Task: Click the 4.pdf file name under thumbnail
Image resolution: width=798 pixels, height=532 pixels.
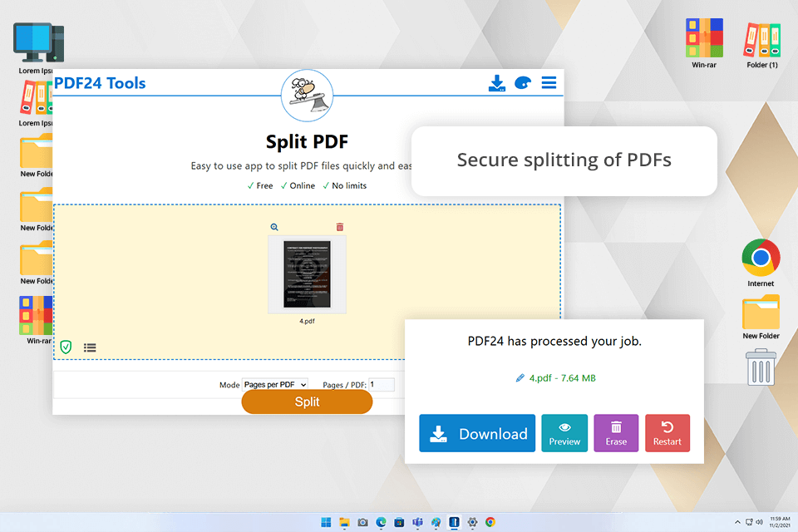Action: tap(307, 321)
